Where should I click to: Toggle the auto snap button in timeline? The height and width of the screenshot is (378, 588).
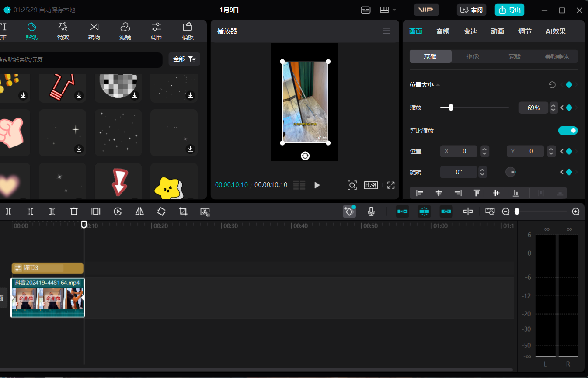[x=424, y=212]
